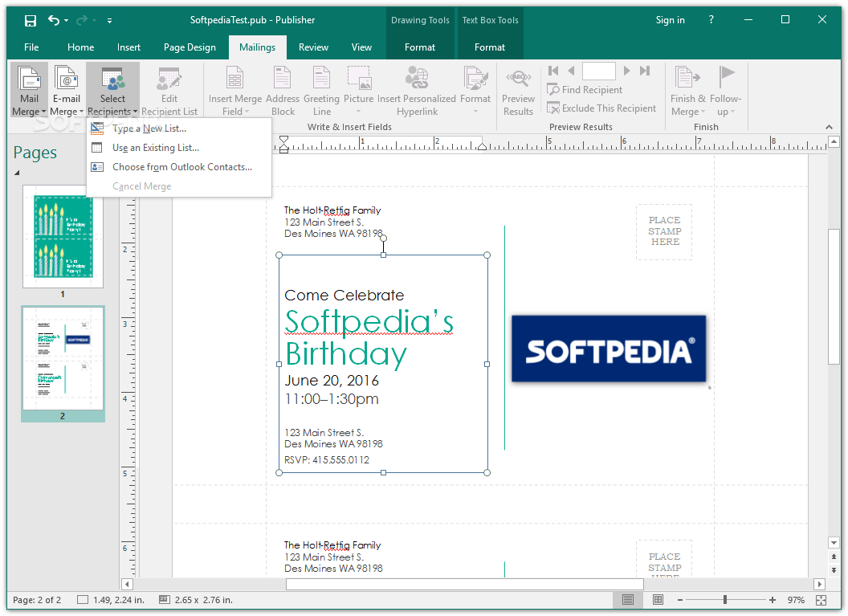
Task: Open the Undo history dropdown arrow
Action: pos(67,21)
